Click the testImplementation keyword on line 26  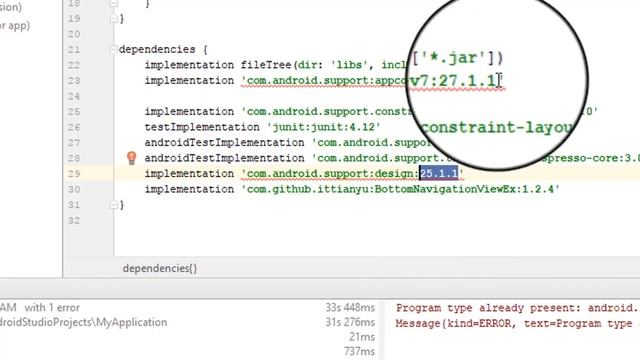pos(202,127)
